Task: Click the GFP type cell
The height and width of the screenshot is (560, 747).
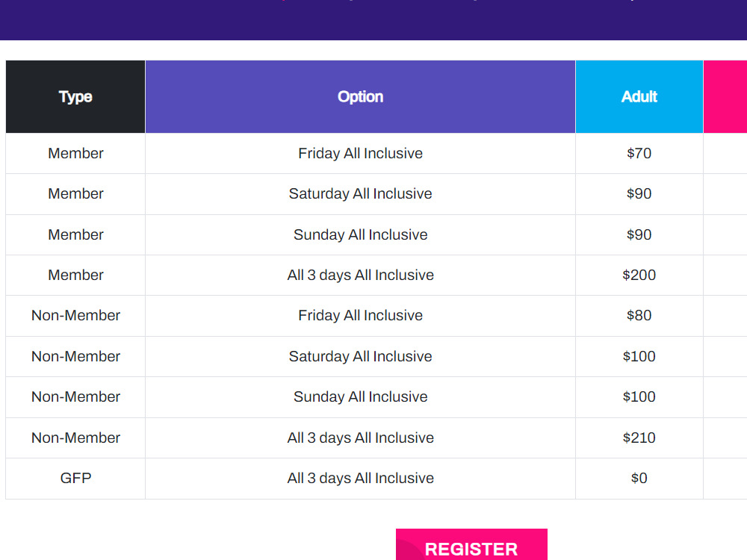Action: [75, 479]
